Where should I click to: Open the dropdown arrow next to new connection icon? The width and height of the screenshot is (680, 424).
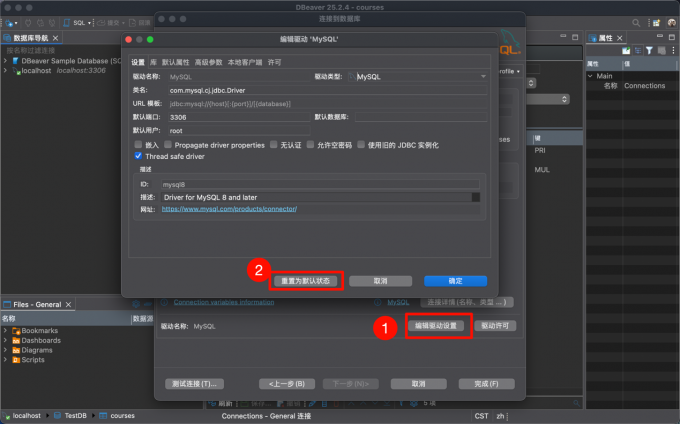(x=16, y=23)
